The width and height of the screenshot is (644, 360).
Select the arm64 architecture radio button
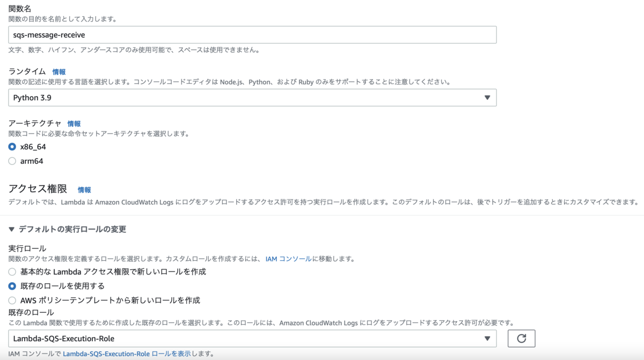tap(12, 161)
